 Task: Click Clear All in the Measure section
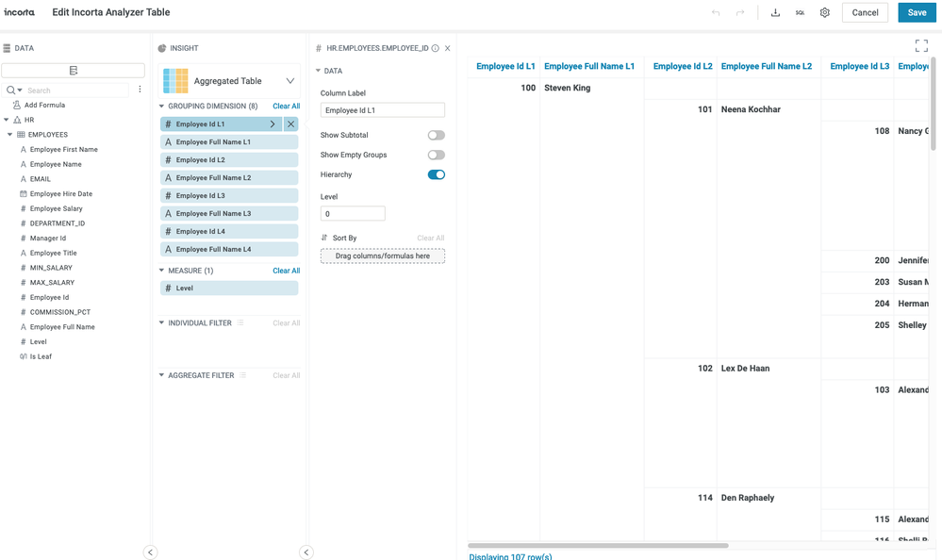pyautogui.click(x=286, y=271)
